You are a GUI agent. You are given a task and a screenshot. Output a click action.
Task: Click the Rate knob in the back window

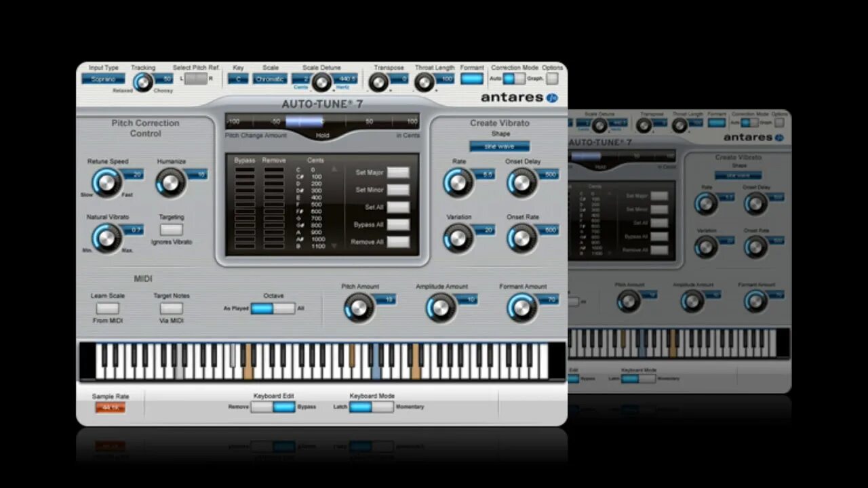706,204
